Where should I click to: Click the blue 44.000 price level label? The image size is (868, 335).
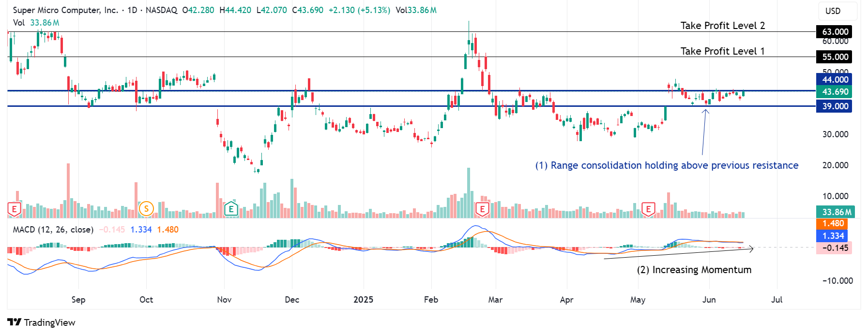[x=835, y=80]
